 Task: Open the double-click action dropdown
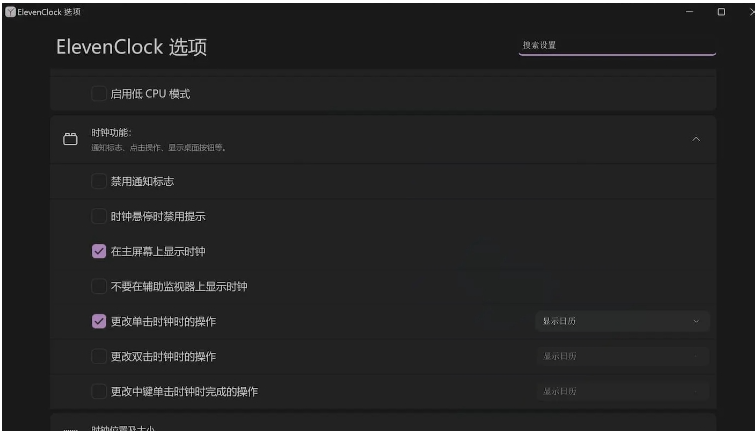pos(622,357)
